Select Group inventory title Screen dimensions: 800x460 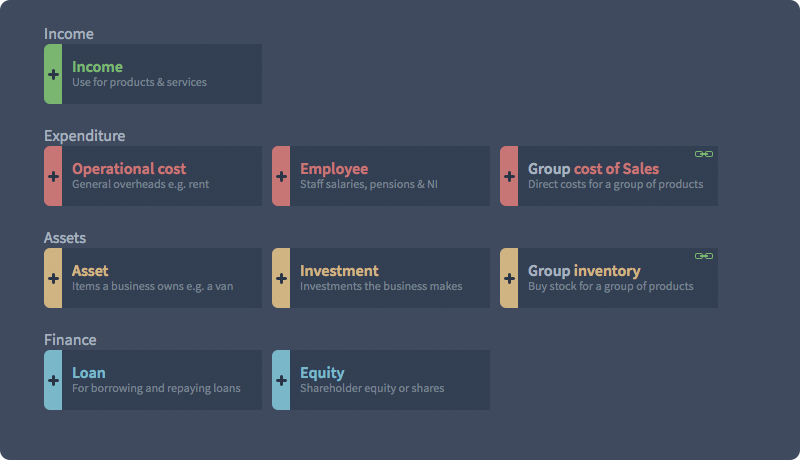tap(584, 271)
